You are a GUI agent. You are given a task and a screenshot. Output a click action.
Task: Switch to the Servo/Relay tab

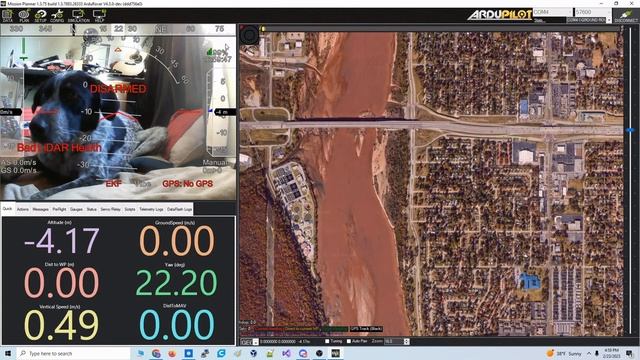[x=111, y=209]
